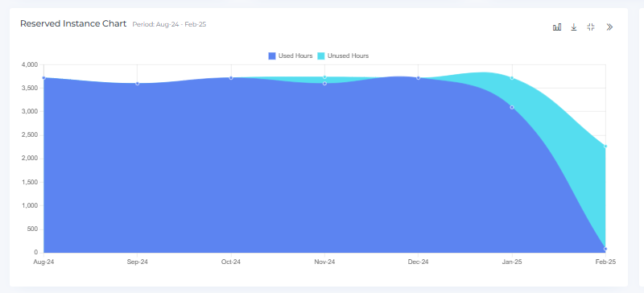Switch to bar chart view icon
The width and height of the screenshot is (644, 293).
point(557,27)
